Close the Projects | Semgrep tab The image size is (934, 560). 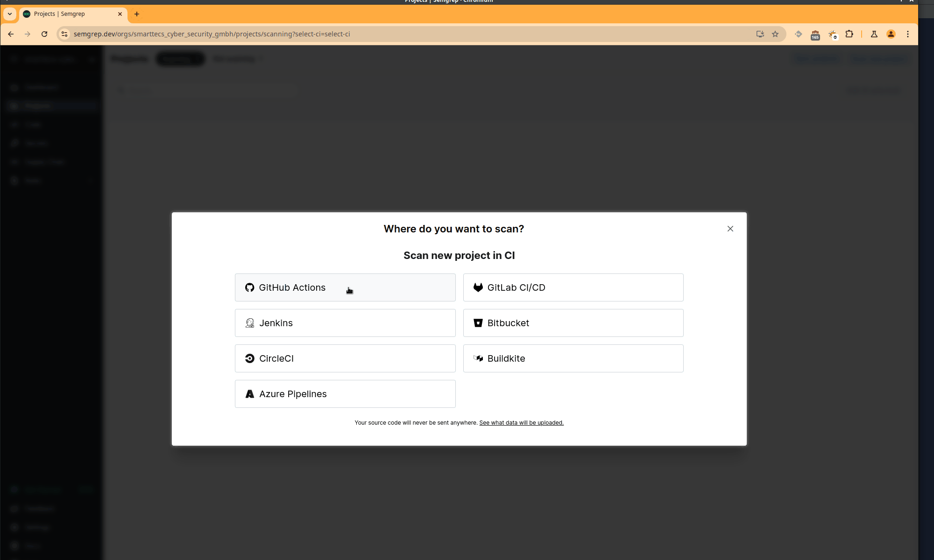point(120,14)
